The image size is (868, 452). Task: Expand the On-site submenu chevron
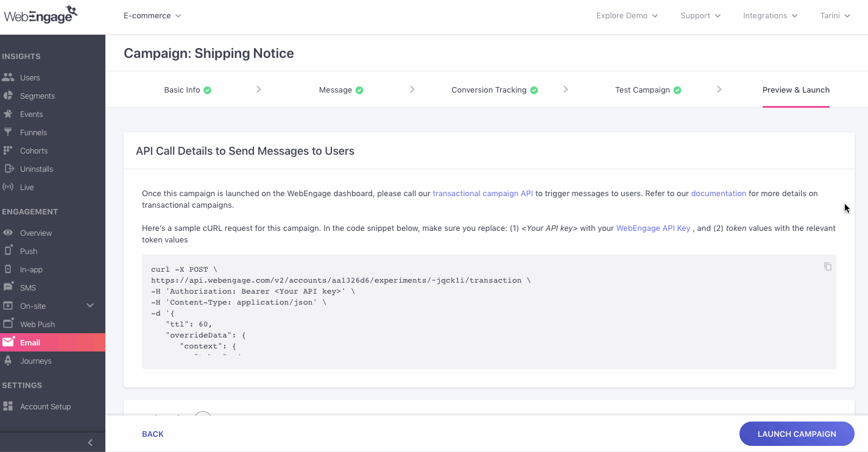pos(90,306)
